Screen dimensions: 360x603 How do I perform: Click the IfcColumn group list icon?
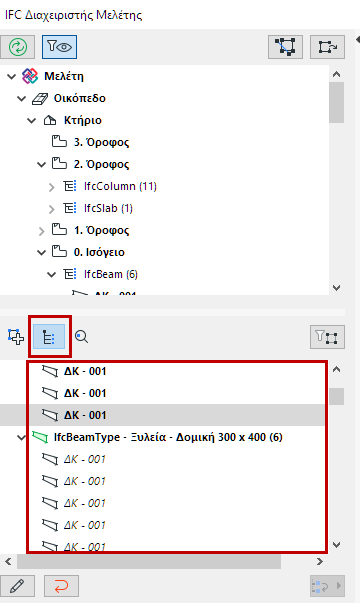pos(70,187)
